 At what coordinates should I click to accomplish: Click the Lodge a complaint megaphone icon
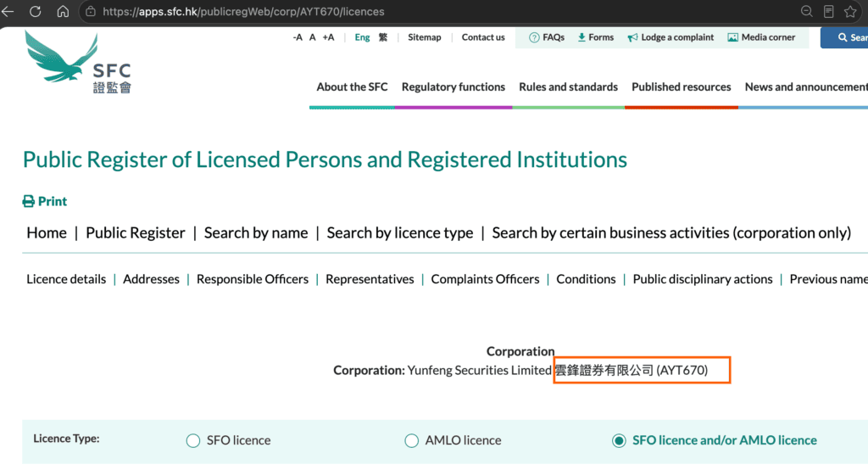point(632,37)
